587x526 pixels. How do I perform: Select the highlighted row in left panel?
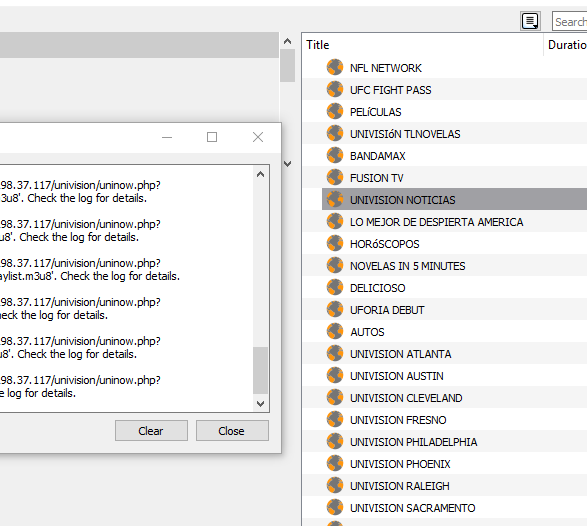(139, 45)
